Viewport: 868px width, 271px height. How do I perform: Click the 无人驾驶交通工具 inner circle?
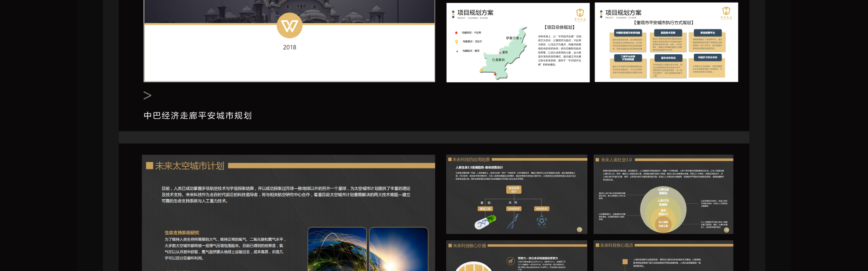(x=663, y=224)
